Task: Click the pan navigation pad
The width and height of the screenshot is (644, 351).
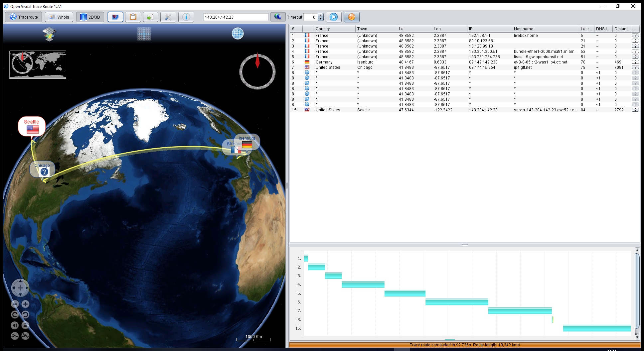Action: [x=20, y=288]
